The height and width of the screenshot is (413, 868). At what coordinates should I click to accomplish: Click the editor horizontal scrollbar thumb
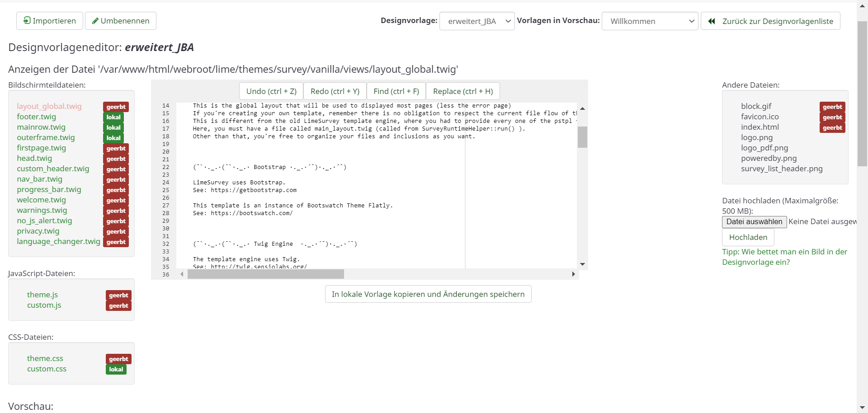(x=265, y=274)
